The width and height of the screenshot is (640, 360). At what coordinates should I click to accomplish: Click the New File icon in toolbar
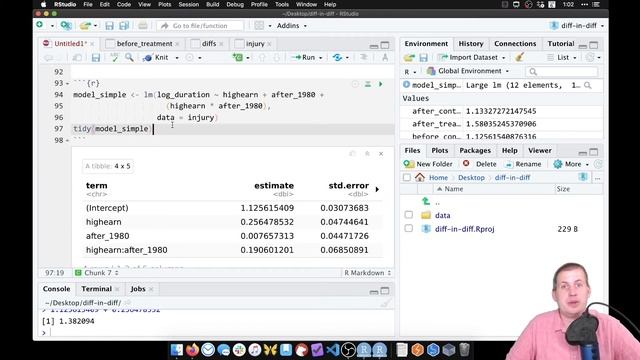coord(40,25)
